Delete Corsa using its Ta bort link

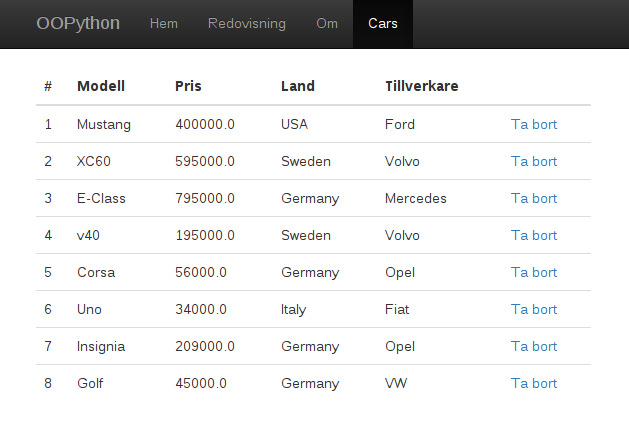(534, 272)
